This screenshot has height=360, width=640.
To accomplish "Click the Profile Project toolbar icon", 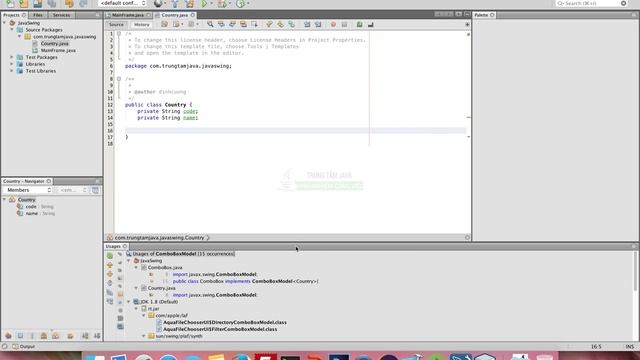I will coord(240,4).
